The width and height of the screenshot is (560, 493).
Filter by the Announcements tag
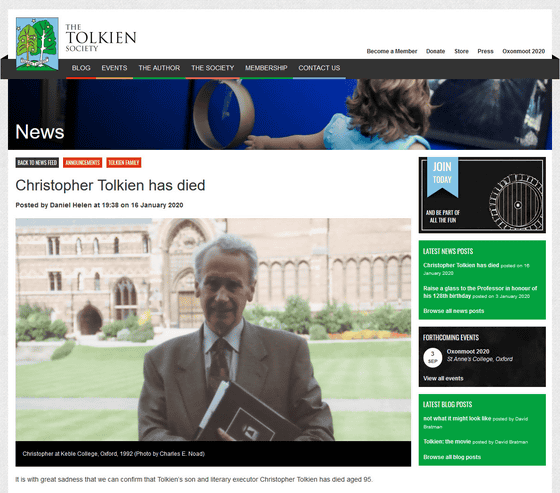point(82,163)
